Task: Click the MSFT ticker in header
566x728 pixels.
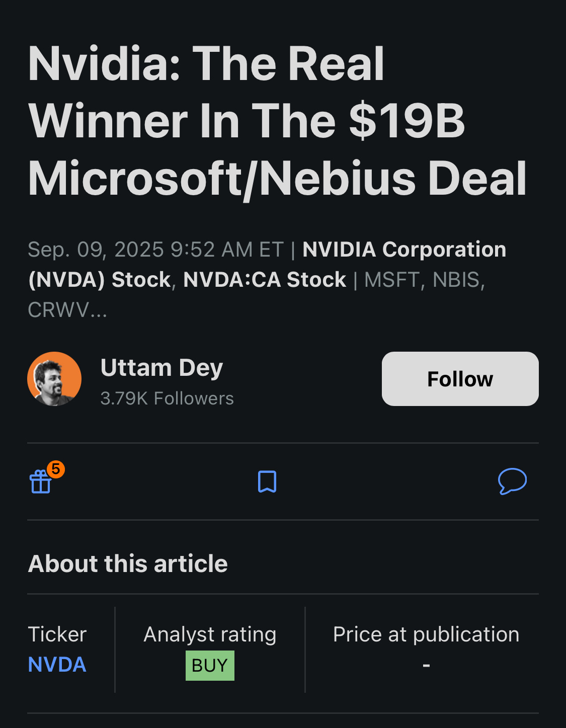Action: pyautogui.click(x=391, y=280)
